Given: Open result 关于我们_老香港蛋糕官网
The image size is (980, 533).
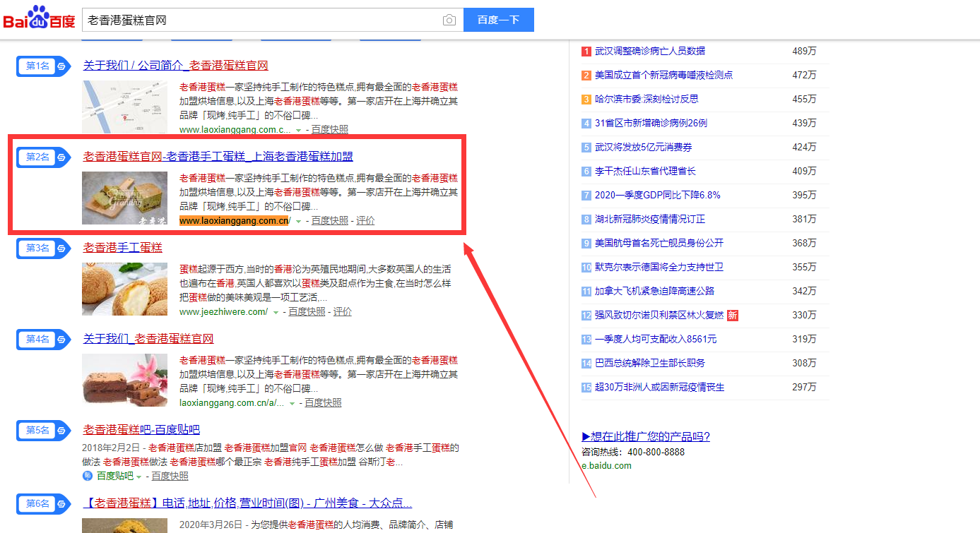Looking at the screenshot, I should [148, 339].
